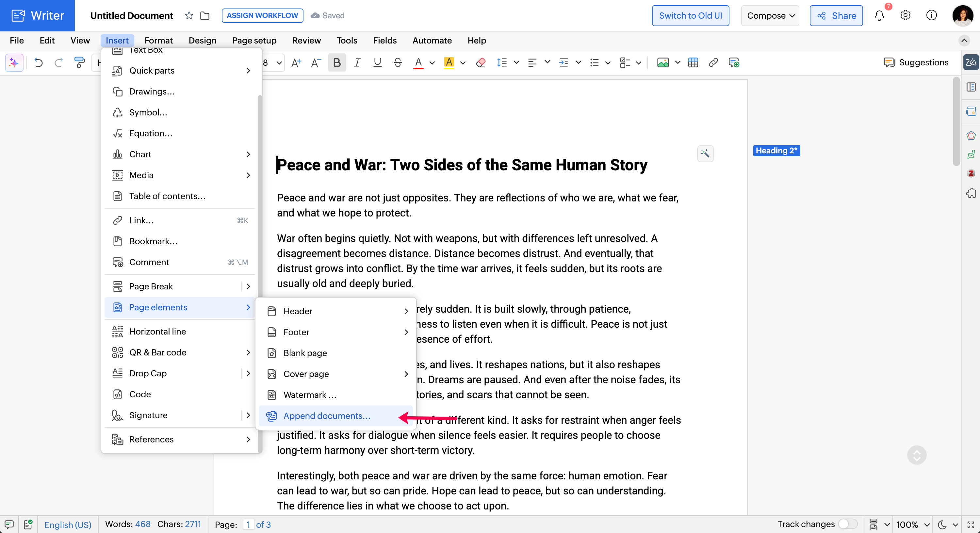Open the Page setup menu
The height and width of the screenshot is (533, 980).
click(x=254, y=40)
